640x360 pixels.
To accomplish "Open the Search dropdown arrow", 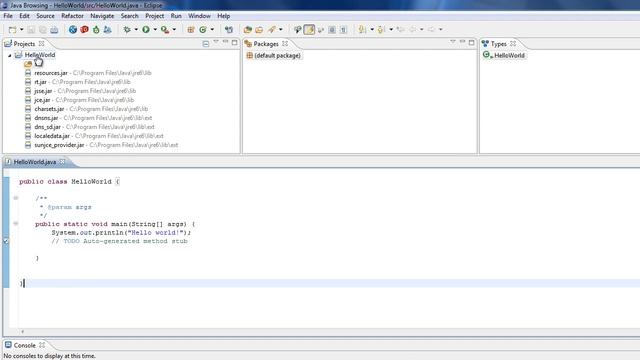I will [280, 29].
